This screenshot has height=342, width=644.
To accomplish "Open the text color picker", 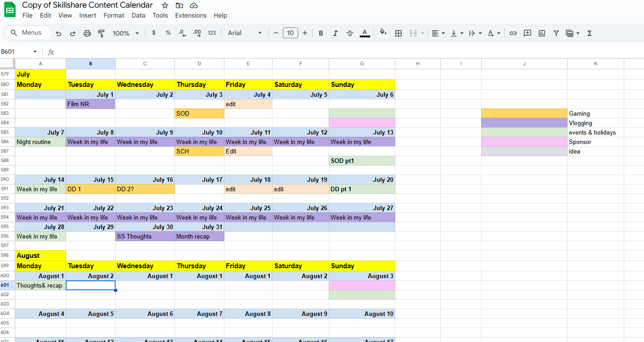I will (x=365, y=33).
